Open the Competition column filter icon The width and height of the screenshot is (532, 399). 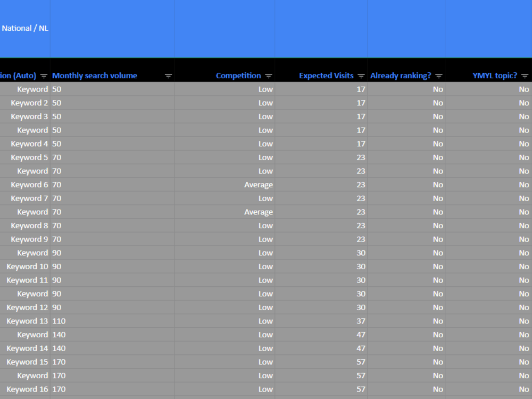pos(269,76)
